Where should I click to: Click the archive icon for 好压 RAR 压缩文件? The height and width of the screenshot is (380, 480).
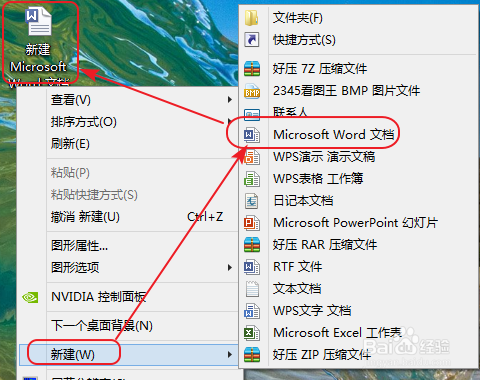[x=252, y=245]
